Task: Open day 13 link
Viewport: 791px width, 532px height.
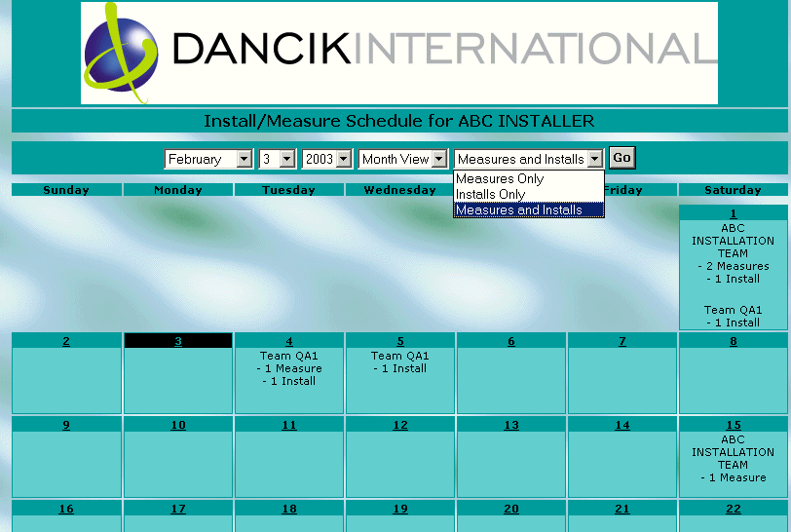Action: (x=511, y=425)
